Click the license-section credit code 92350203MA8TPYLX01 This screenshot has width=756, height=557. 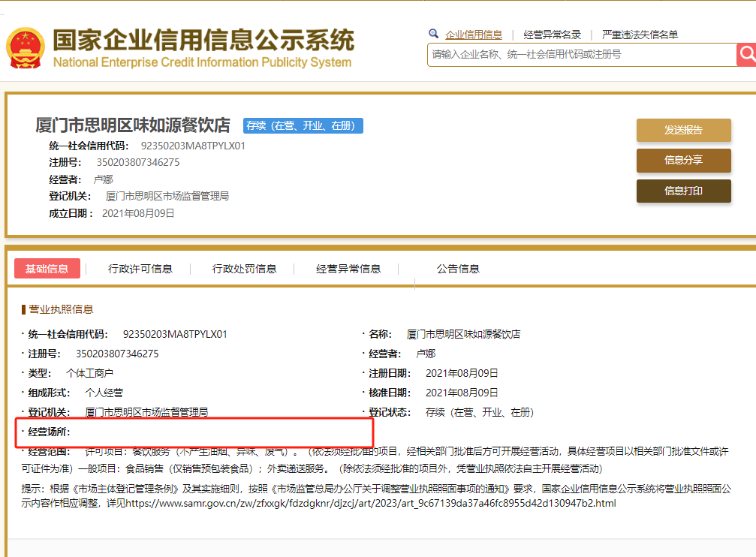175,334
